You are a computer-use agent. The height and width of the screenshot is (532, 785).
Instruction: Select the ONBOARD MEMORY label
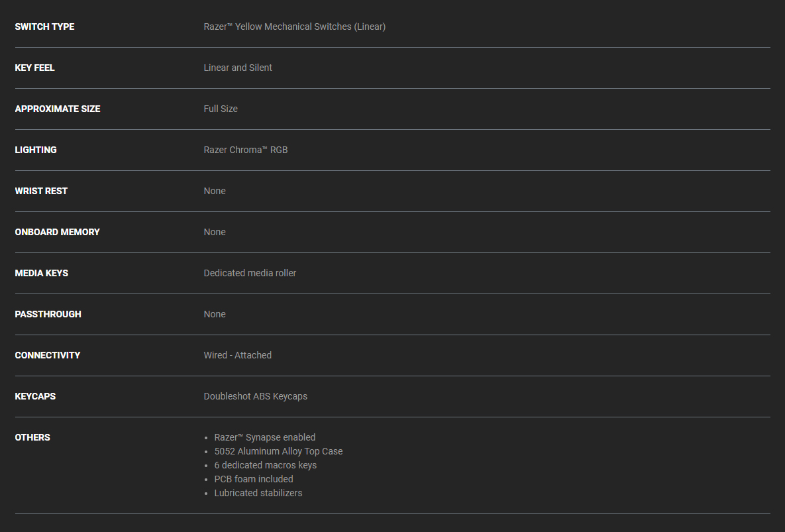pyautogui.click(x=57, y=232)
